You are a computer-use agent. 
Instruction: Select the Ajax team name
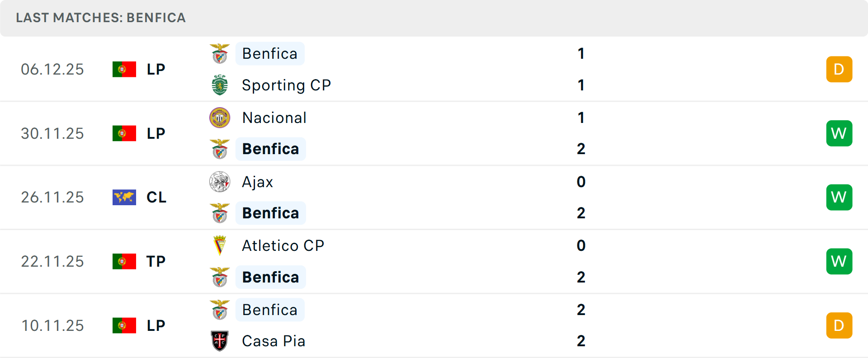[x=258, y=182]
